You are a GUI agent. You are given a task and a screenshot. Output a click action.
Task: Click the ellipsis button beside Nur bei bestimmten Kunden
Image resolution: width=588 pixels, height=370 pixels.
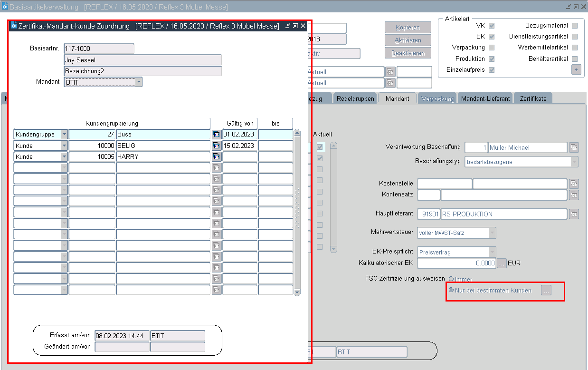(x=546, y=291)
